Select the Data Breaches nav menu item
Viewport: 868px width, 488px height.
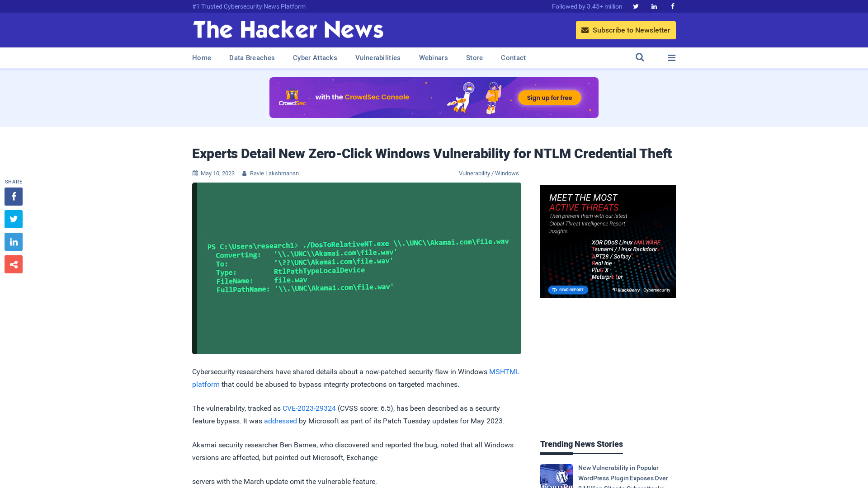click(251, 58)
